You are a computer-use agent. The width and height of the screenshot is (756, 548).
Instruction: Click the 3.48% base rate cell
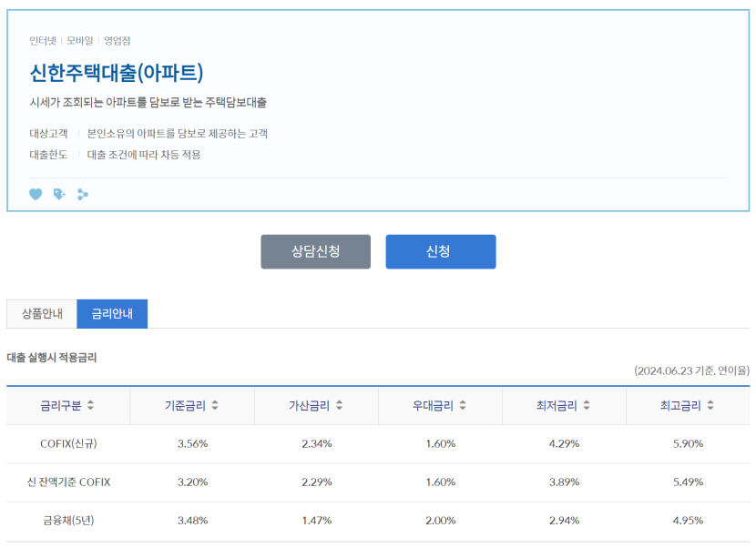click(x=192, y=521)
